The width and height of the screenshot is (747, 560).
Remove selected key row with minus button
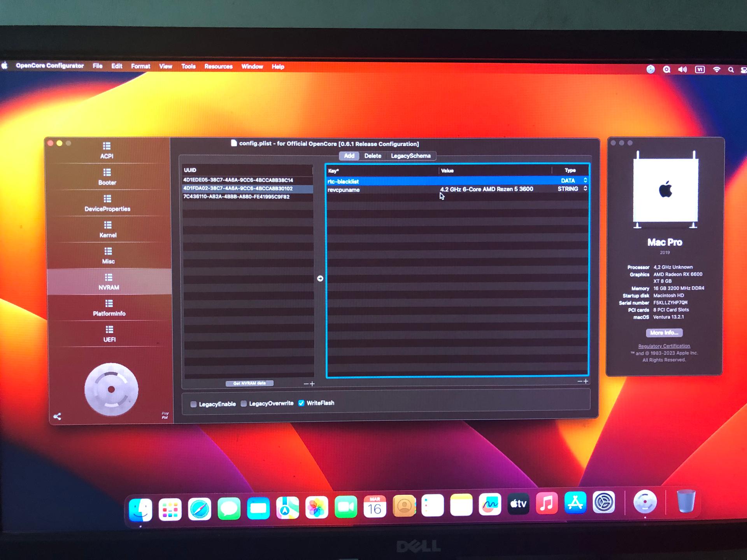pyautogui.click(x=580, y=381)
